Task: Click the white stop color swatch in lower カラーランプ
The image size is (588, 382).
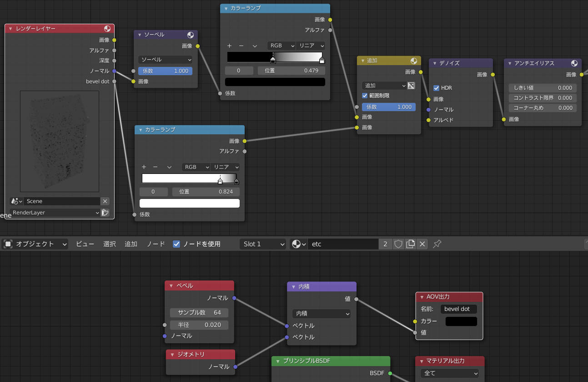Action: pyautogui.click(x=190, y=203)
